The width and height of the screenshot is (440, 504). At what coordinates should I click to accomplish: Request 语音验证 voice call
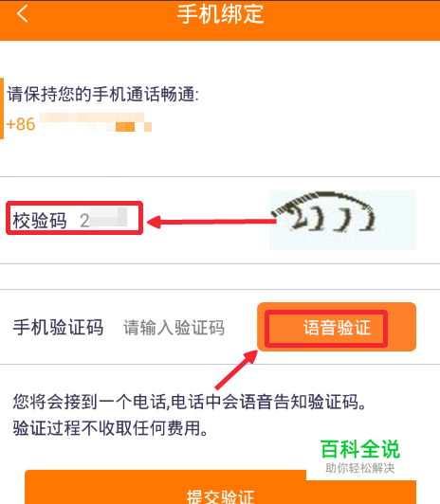(x=337, y=327)
